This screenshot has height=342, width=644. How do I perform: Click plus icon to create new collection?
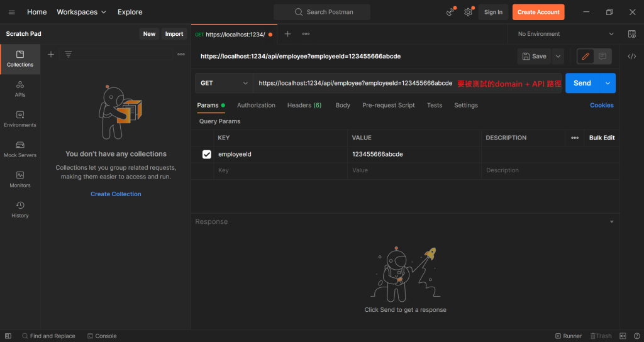51,54
